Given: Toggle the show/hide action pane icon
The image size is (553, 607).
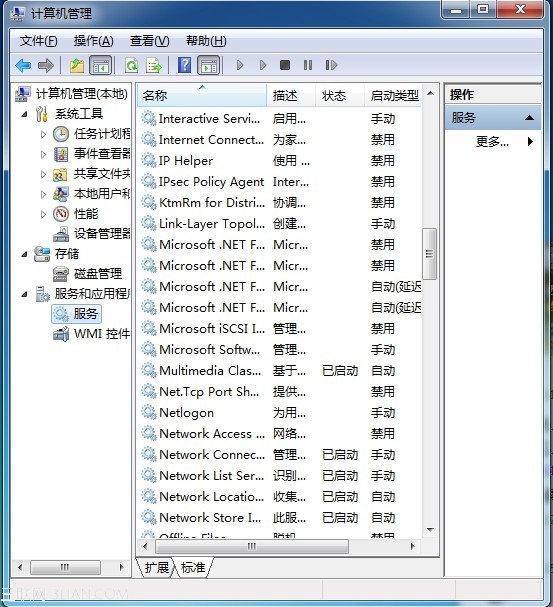Looking at the screenshot, I should (x=209, y=65).
